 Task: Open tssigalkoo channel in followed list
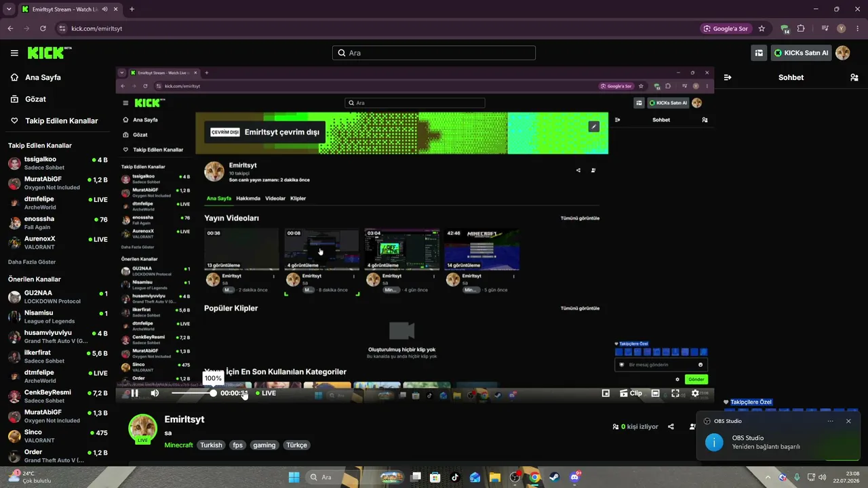pos(58,163)
